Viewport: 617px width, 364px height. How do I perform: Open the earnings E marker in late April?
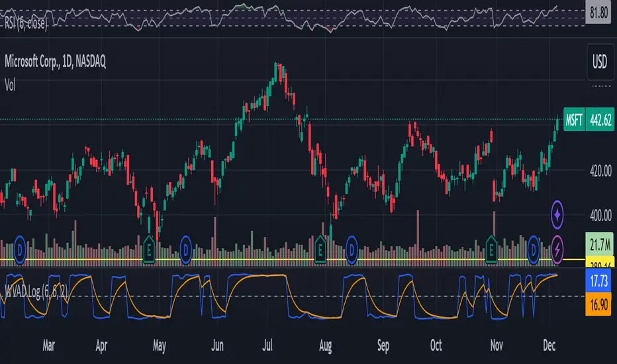149,249
